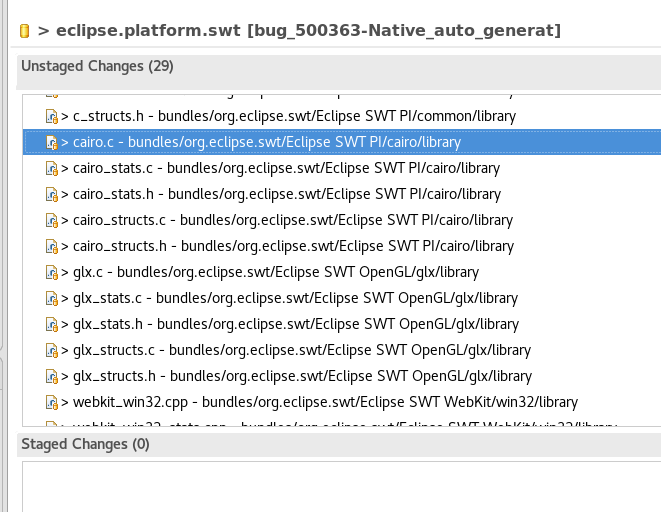Click the file icon for glx_structs.h
Image resolution: width=661 pixels, height=512 pixels.
pos(52,376)
